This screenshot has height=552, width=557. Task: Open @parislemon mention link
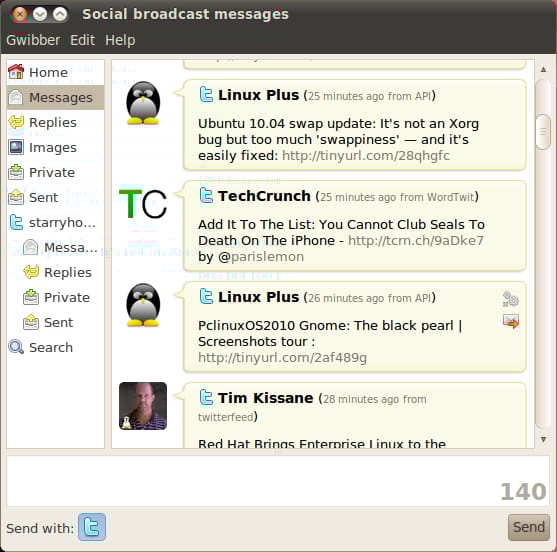point(261,257)
